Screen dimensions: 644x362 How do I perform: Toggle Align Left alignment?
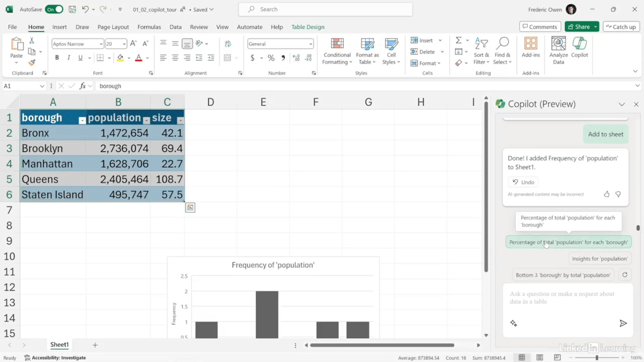pos(163,58)
